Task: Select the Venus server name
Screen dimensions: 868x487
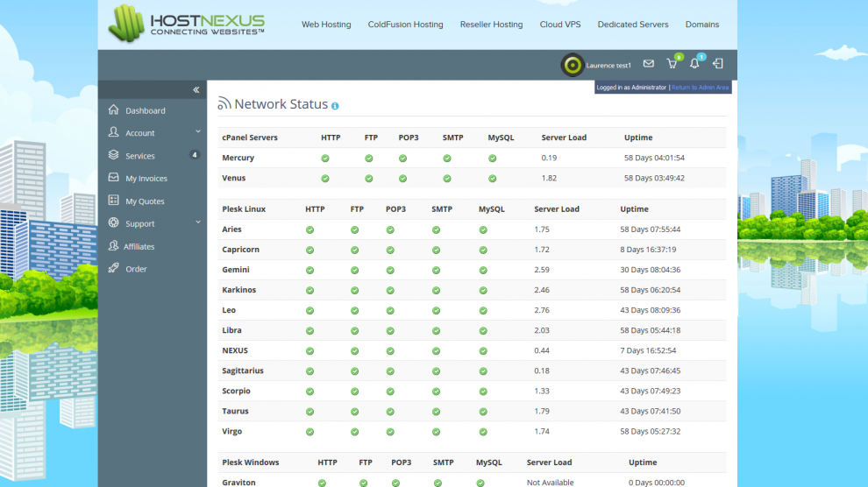Action: 233,178
